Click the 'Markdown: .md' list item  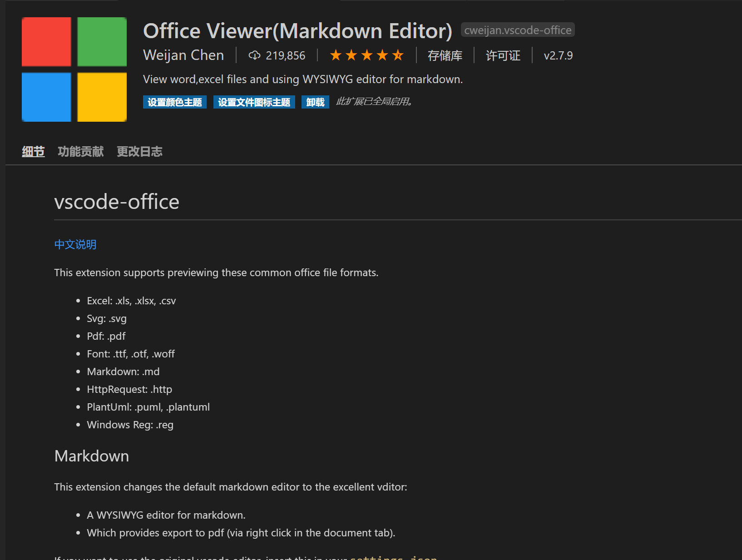(x=123, y=372)
